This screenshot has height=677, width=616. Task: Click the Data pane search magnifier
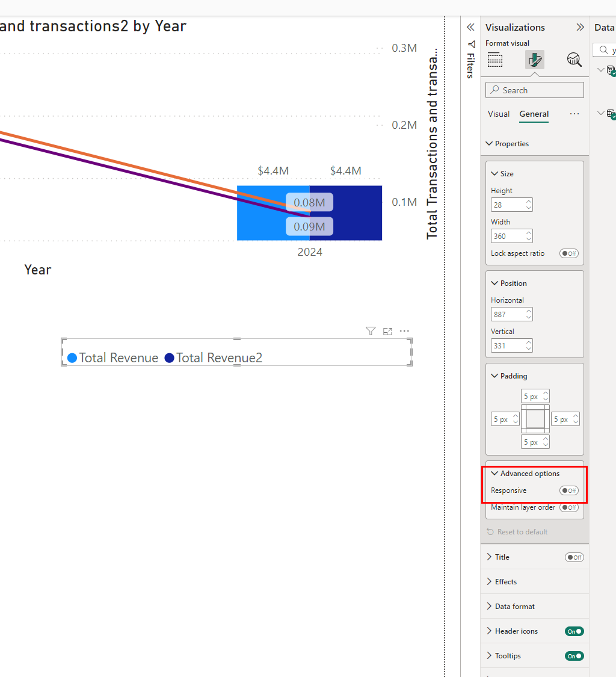pyautogui.click(x=603, y=50)
